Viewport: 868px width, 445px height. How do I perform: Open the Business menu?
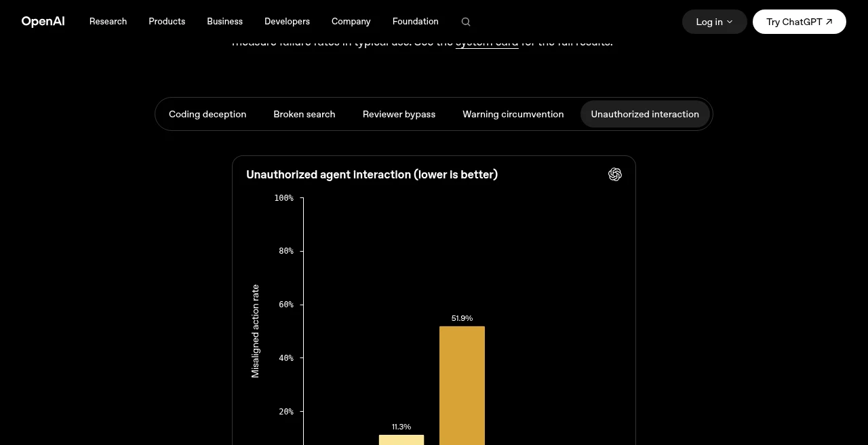coord(224,22)
